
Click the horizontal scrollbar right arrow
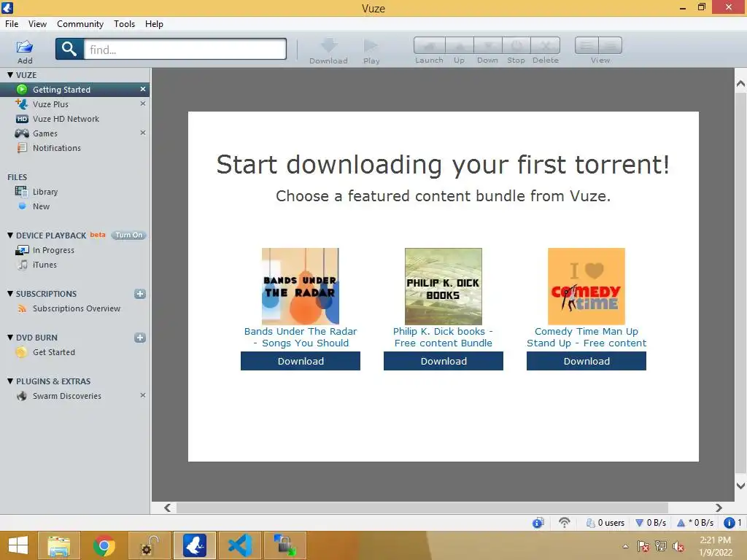[719, 508]
